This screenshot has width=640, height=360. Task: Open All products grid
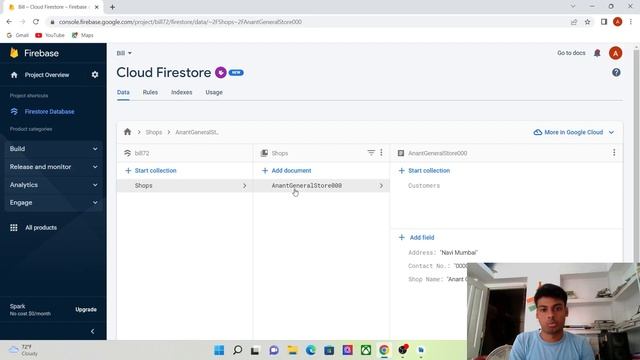33,228
